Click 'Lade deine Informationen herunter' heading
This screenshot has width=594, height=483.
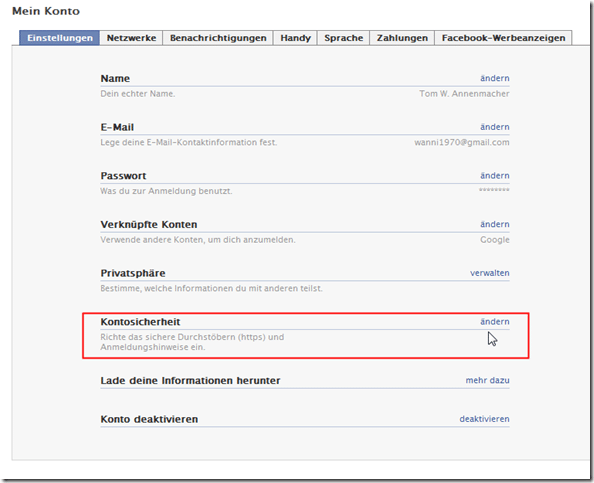click(190, 380)
